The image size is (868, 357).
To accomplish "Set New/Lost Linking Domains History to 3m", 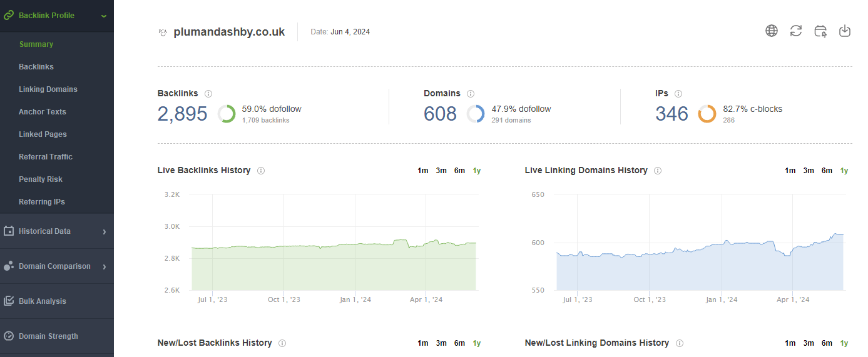I will (x=809, y=343).
